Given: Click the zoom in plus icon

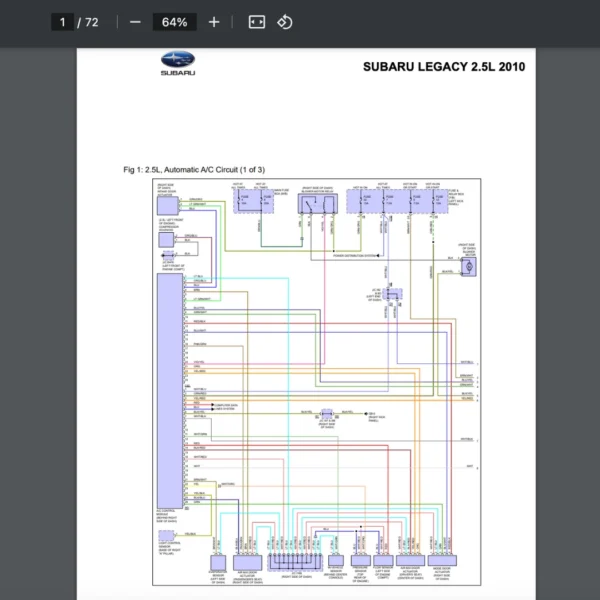Looking at the screenshot, I should tap(214, 22).
